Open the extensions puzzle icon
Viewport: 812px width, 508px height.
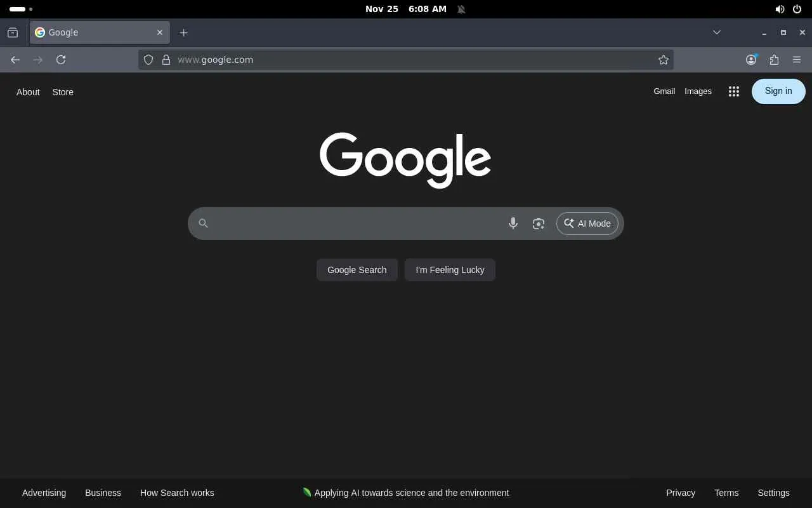[774, 60]
